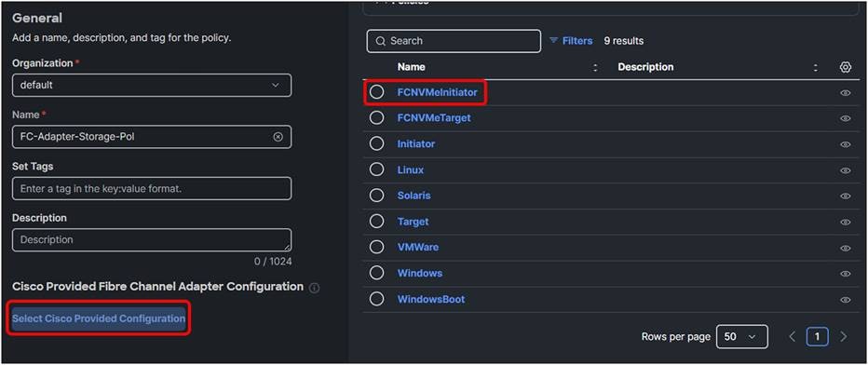Preview the FCNVMeInitiator row with its eye icon
Viewport: 868px width, 365px height.
846,93
